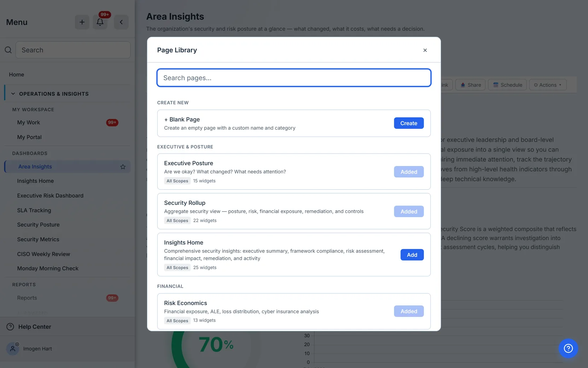Image resolution: width=588 pixels, height=368 pixels.
Task: Open Executive Risk Dashboard in sidebar
Action: click(50, 196)
